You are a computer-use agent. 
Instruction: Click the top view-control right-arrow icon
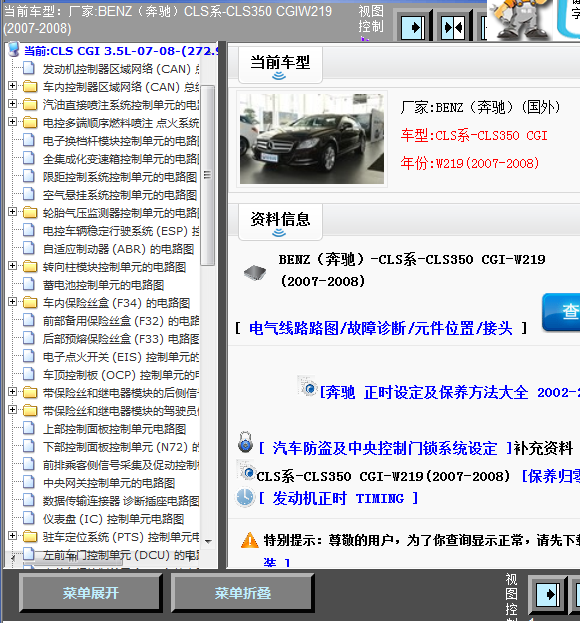(x=413, y=27)
